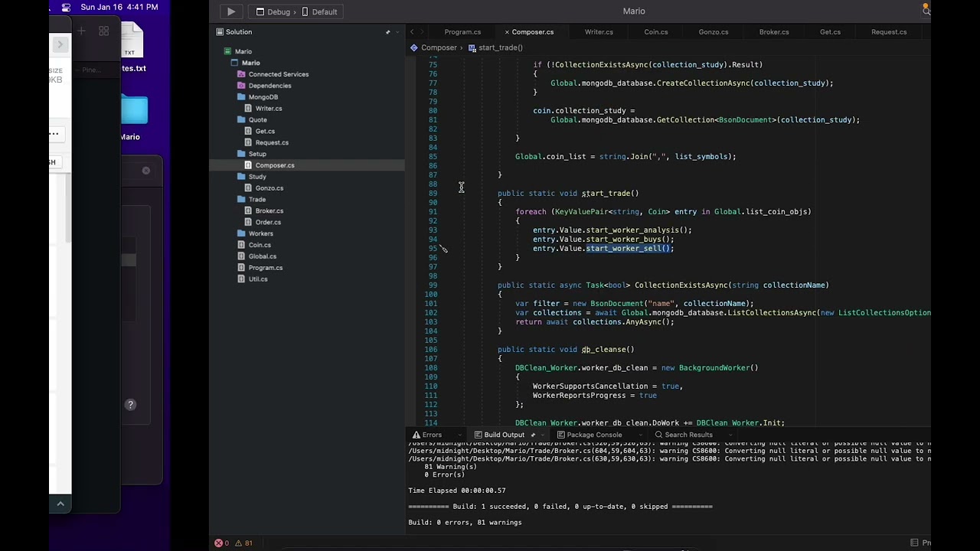Collapse the Setup folder
This screenshot has height=551, width=980.
pyautogui.click(x=252, y=154)
